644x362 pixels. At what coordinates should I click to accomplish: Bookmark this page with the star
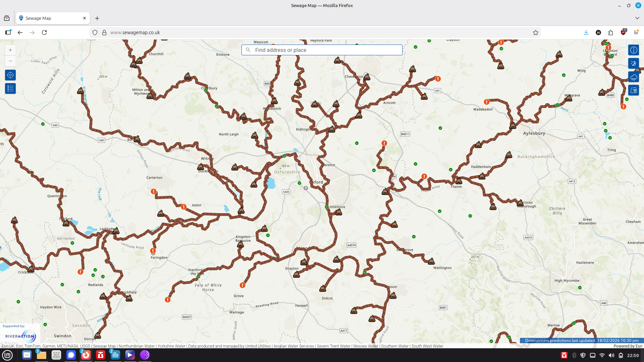coord(536,33)
